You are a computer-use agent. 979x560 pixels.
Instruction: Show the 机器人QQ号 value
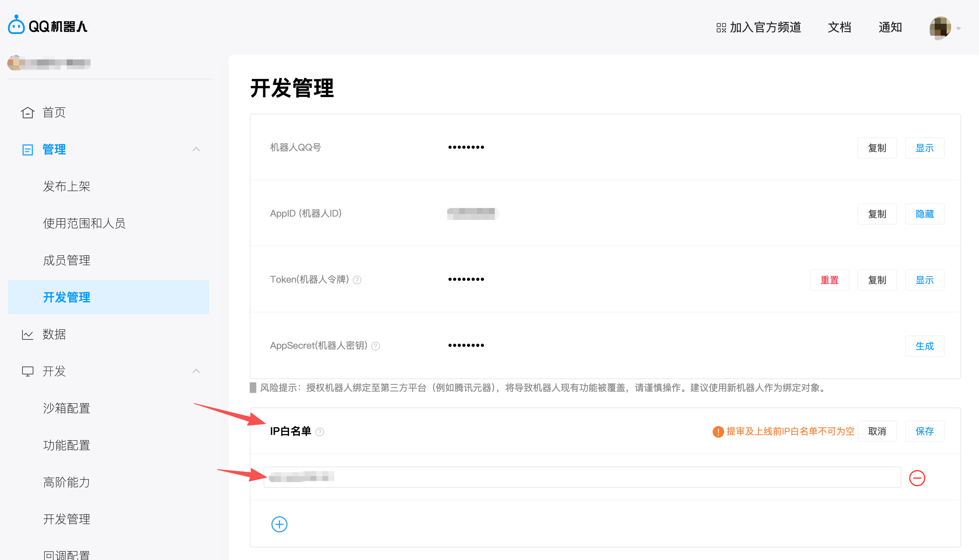point(925,148)
